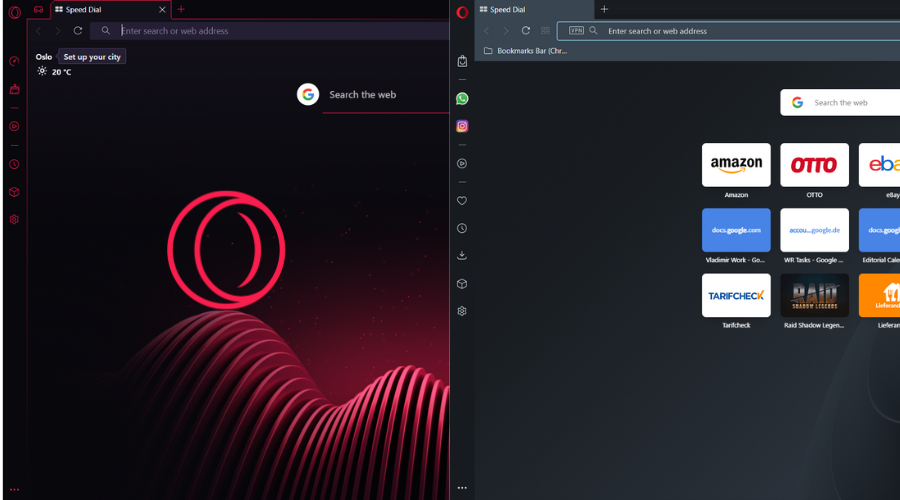The height and width of the screenshot is (500, 900).
Task: Open Bookmarks heart icon in Opera sidebar
Action: click(462, 201)
